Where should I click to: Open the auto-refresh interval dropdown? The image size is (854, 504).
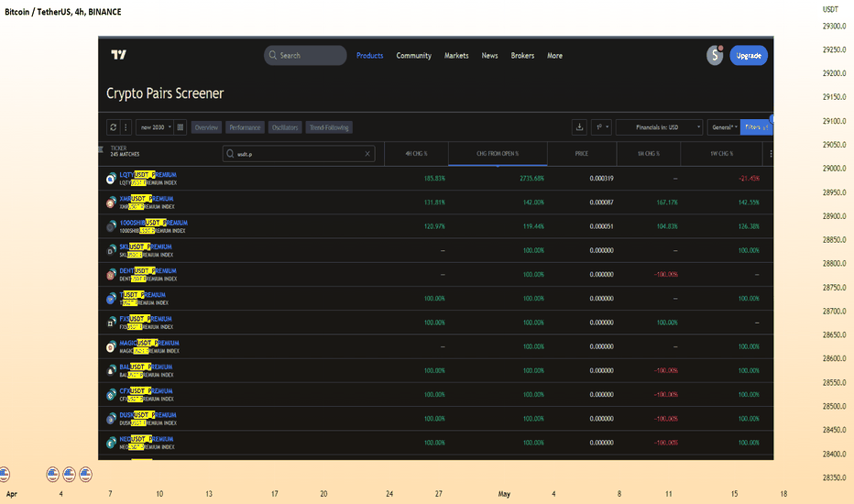point(601,127)
